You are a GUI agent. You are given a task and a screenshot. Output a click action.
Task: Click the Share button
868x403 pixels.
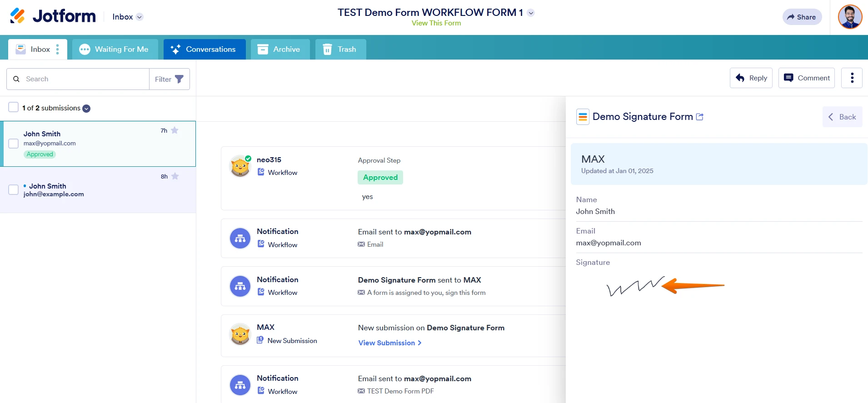point(802,17)
